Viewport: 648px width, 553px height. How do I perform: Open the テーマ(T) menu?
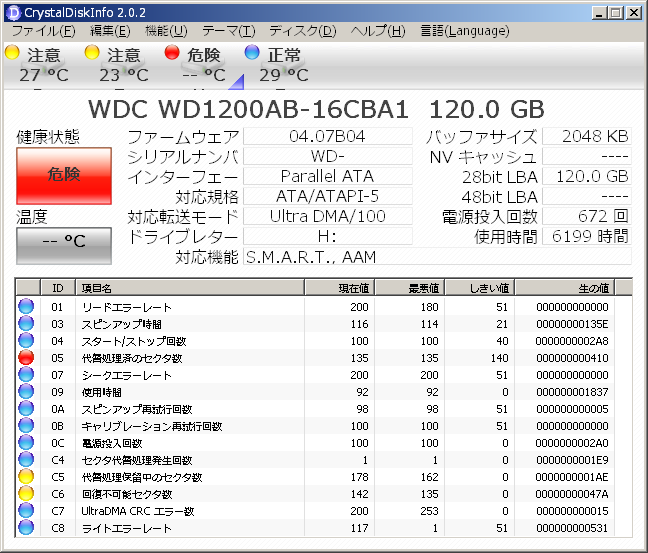(x=229, y=31)
